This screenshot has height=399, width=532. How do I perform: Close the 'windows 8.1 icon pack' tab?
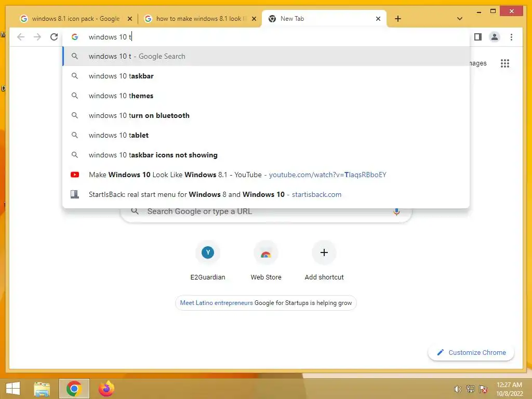[x=129, y=19]
